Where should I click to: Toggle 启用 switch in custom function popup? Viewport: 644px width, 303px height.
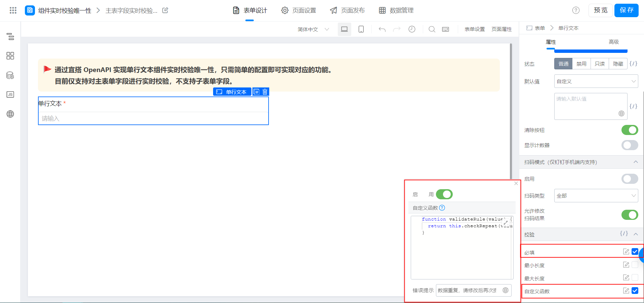444,194
